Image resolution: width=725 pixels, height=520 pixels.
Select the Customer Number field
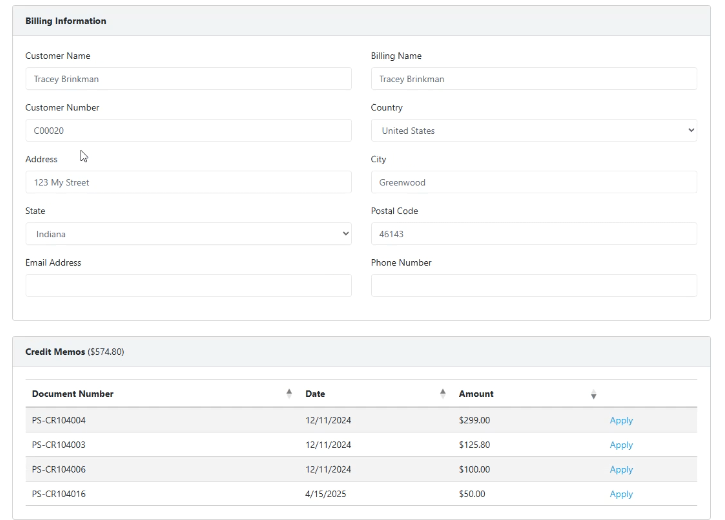[x=188, y=131]
